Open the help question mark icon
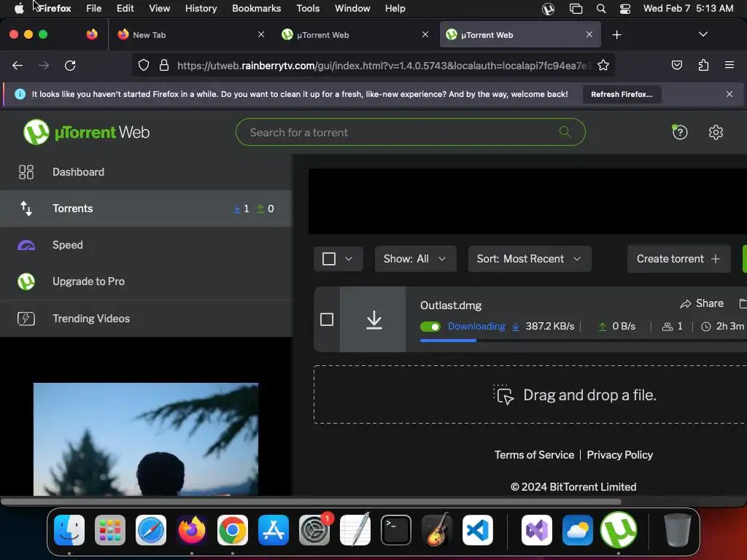 click(x=680, y=132)
